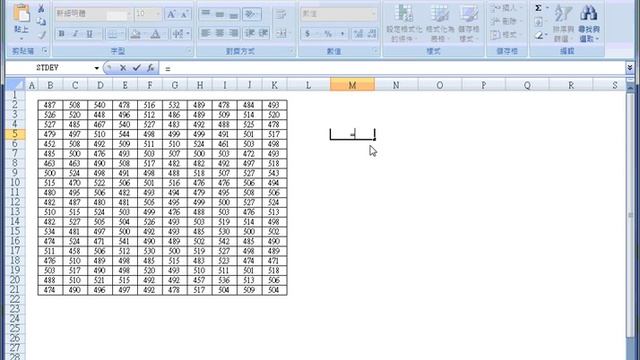
Task: Confirm the formula entry with the checkmark
Action: click(137, 68)
